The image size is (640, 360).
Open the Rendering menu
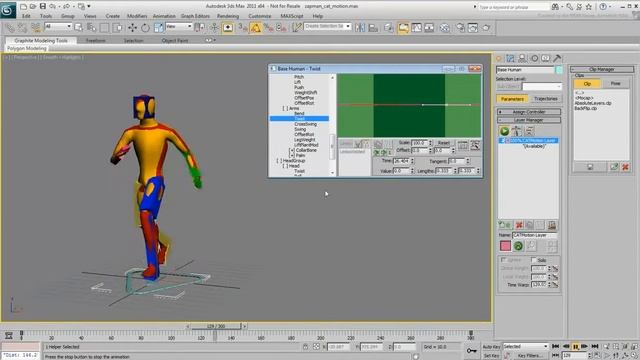228,16
